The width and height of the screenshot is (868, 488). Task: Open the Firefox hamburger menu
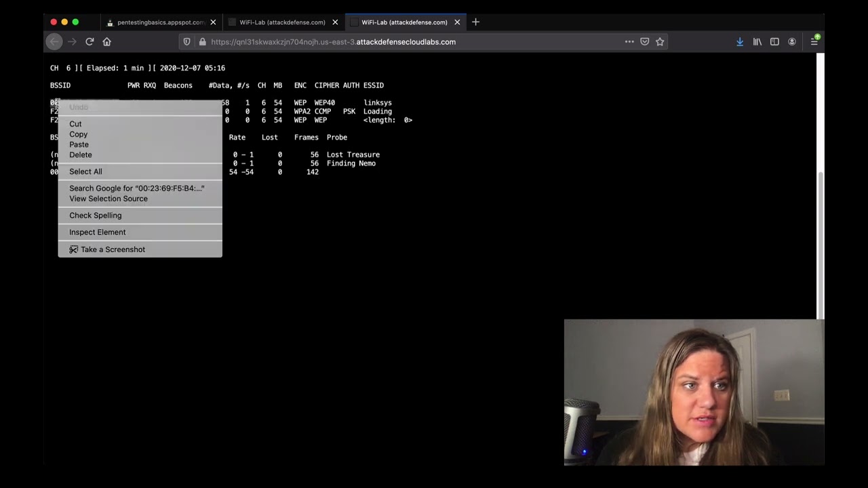pos(814,42)
